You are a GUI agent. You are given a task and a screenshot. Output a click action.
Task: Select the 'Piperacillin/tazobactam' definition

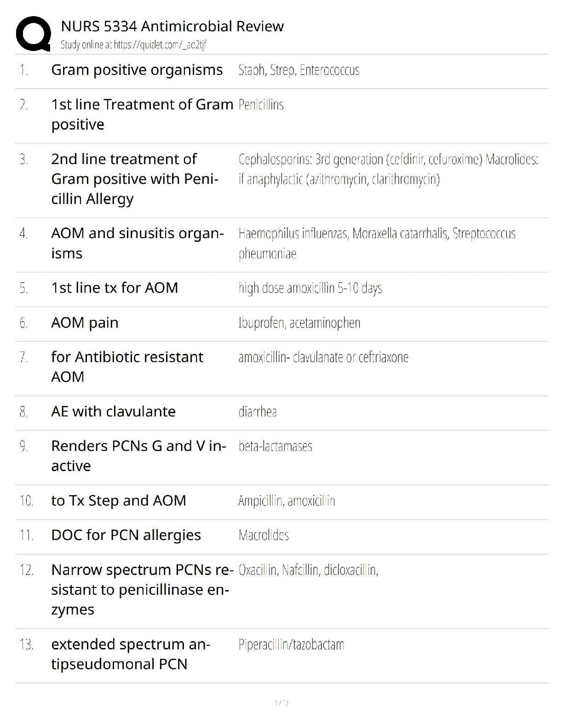tap(291, 644)
